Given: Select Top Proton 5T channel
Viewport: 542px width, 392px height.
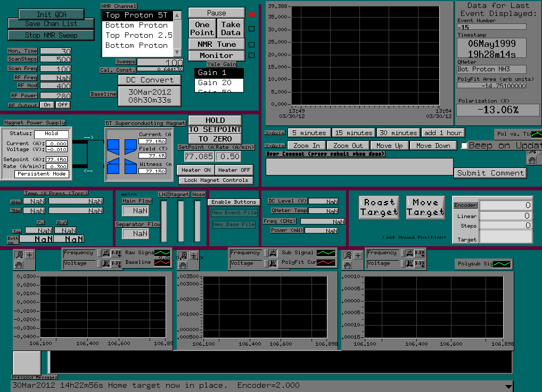Looking at the screenshot, I should (137, 15).
